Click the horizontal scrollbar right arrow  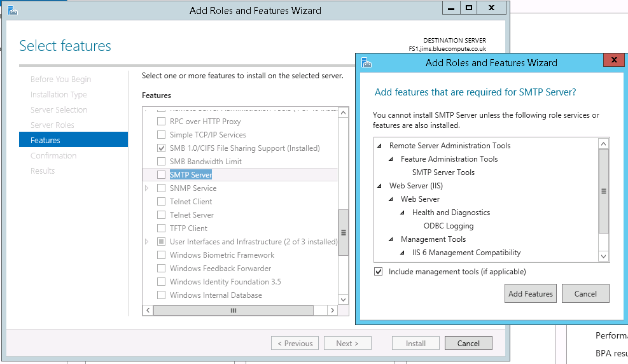(x=331, y=310)
